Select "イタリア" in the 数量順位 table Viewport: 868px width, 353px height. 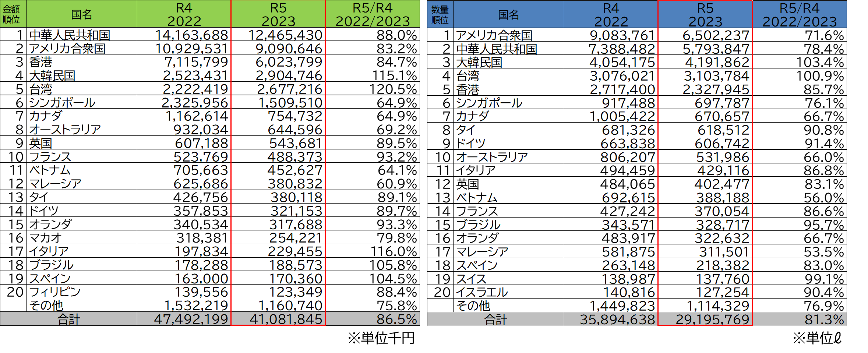509,170
